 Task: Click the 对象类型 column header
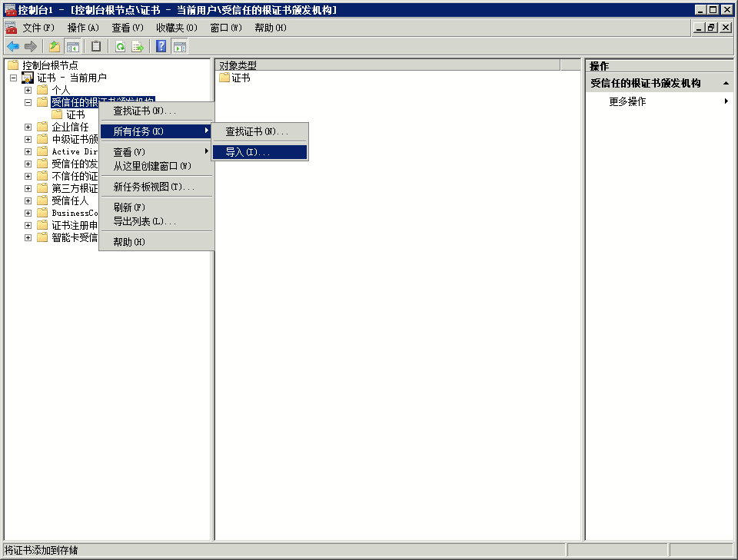click(x=388, y=65)
